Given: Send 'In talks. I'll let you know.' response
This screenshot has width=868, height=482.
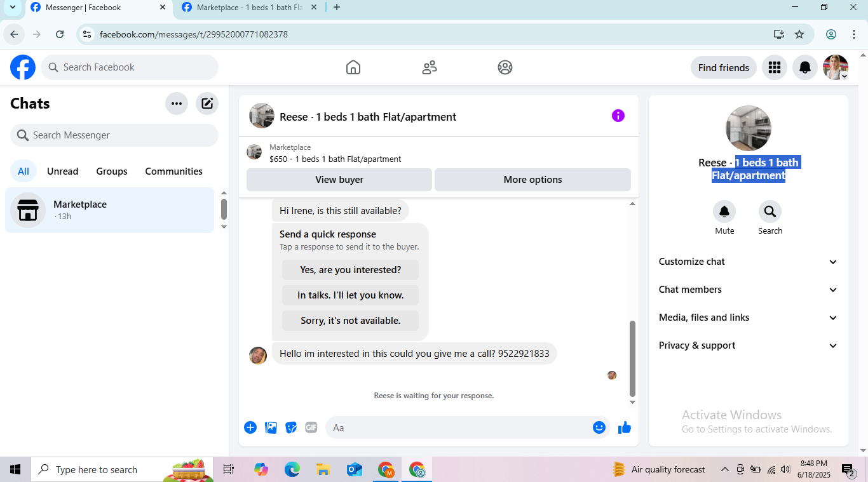Looking at the screenshot, I should (x=351, y=295).
